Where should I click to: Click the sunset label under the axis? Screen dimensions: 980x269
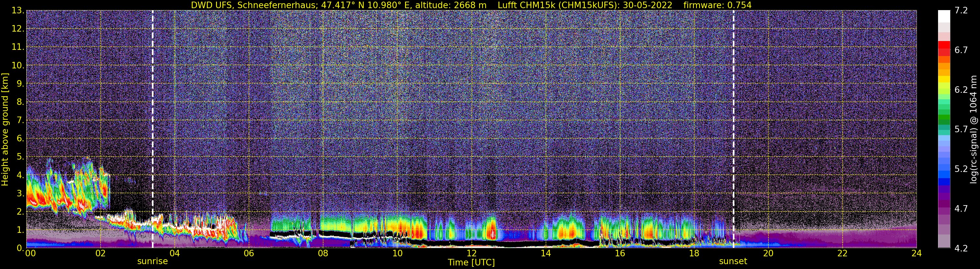733,262
